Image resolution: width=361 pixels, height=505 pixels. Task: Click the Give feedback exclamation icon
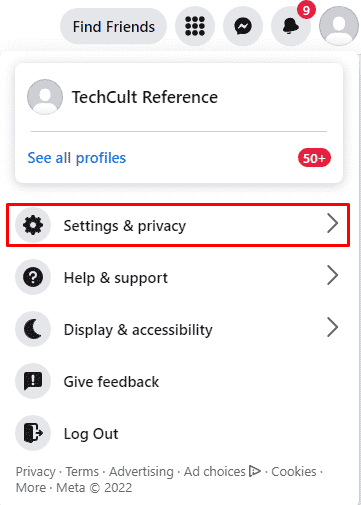33,381
